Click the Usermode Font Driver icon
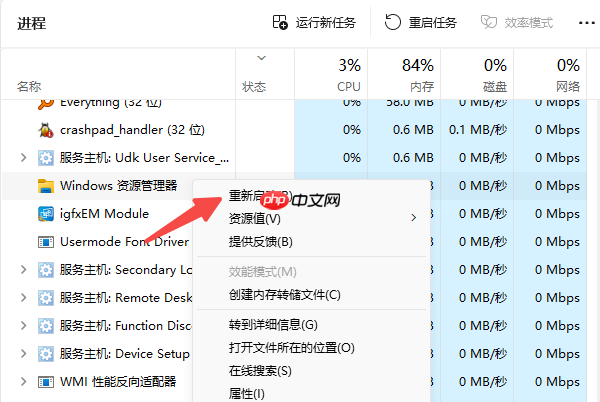The height and width of the screenshot is (402, 600). tap(45, 241)
